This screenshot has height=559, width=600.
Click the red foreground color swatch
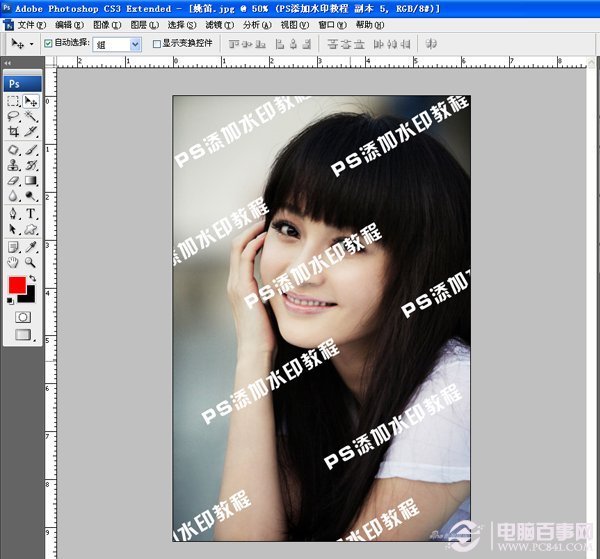(x=16, y=285)
